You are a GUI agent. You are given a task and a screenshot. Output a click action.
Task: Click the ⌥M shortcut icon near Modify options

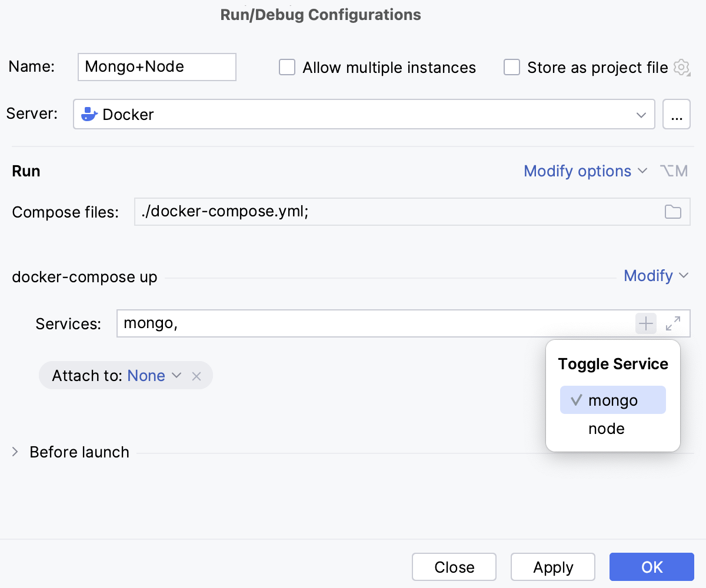pos(674,171)
